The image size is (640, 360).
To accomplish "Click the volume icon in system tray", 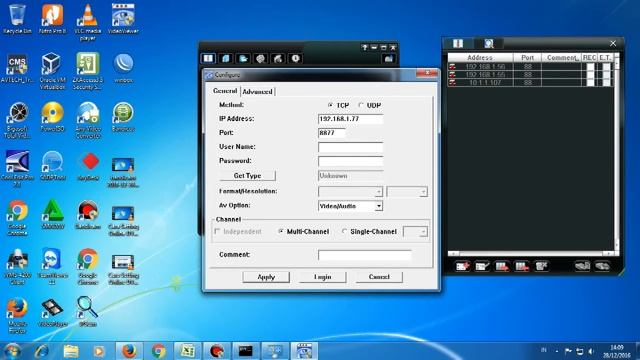I will [x=591, y=351].
